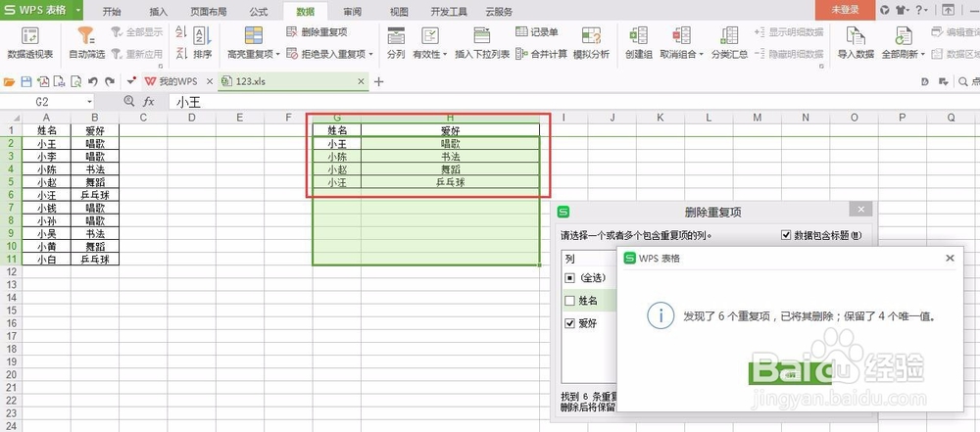
Task: Expand the 高亮重复项 dropdown
Action: pyautogui.click(x=277, y=55)
